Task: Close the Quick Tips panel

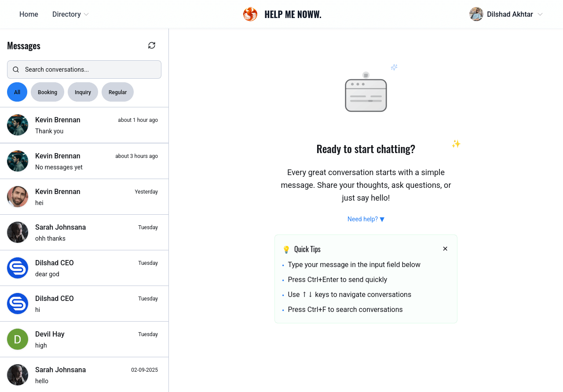Action: (445, 249)
